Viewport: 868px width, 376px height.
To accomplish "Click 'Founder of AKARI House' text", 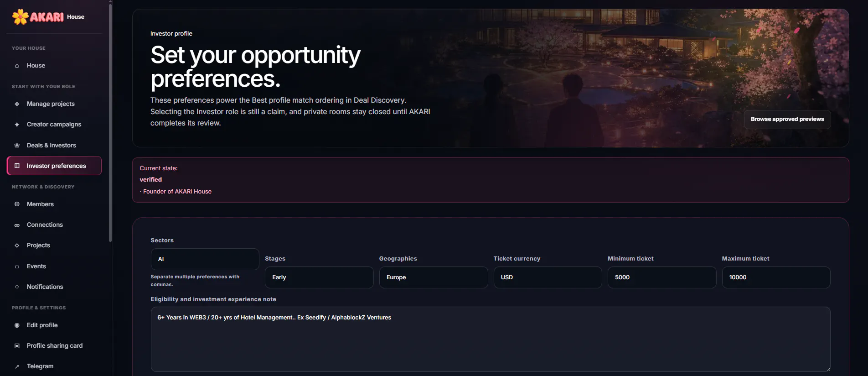I will pos(177,192).
